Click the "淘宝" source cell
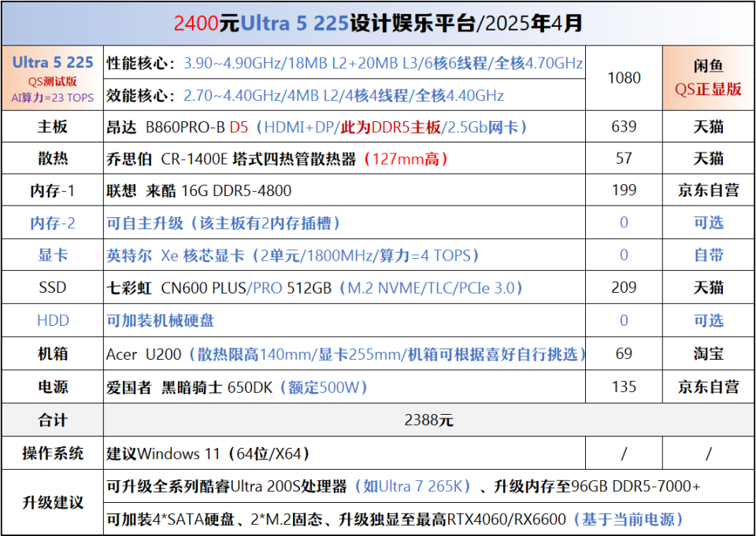Image resolution: width=756 pixels, height=536 pixels. pyautogui.click(x=708, y=354)
